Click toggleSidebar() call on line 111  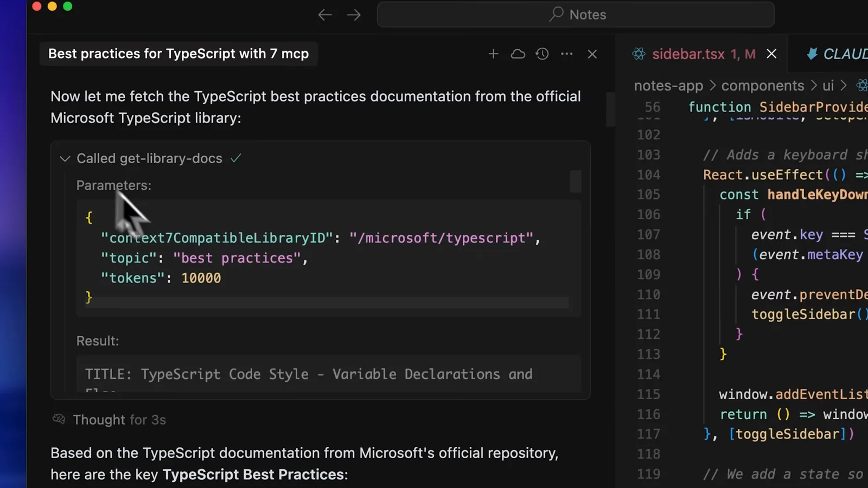[x=809, y=314]
